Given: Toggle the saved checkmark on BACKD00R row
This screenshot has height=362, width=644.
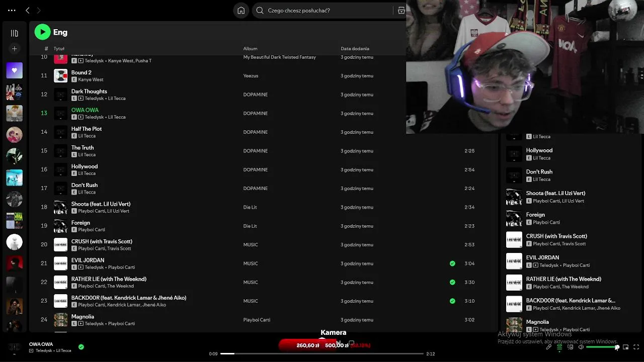Looking at the screenshot, I should (x=452, y=301).
